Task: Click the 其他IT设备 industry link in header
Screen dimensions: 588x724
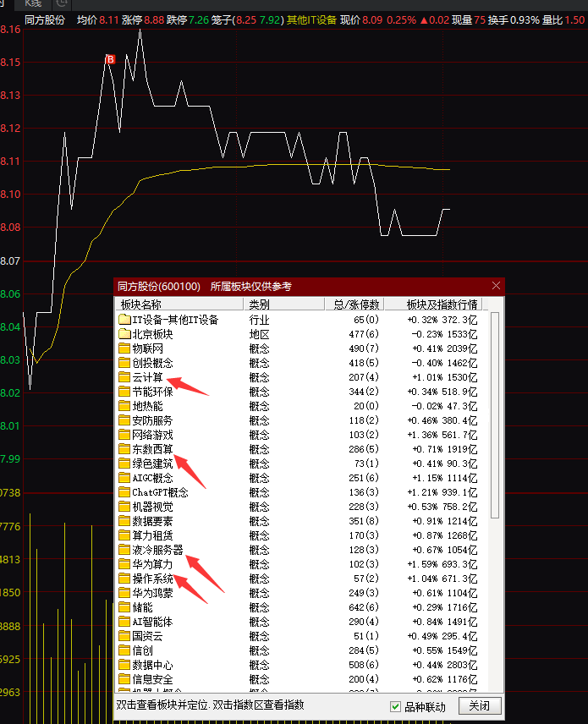Action: pyautogui.click(x=311, y=20)
